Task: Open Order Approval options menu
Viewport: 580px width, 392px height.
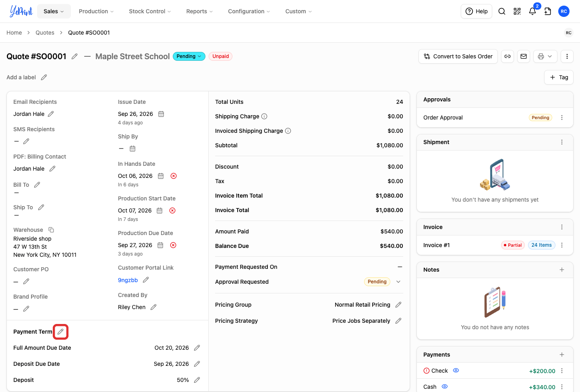Action: [x=562, y=118]
